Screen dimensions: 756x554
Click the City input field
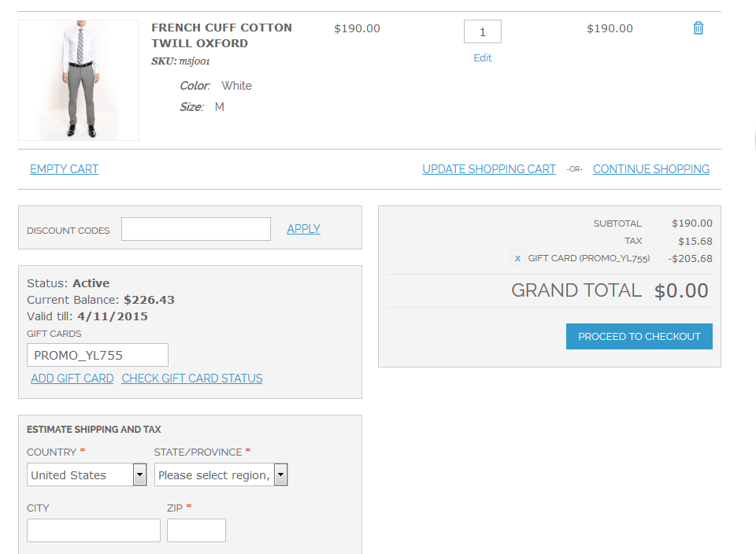point(93,530)
